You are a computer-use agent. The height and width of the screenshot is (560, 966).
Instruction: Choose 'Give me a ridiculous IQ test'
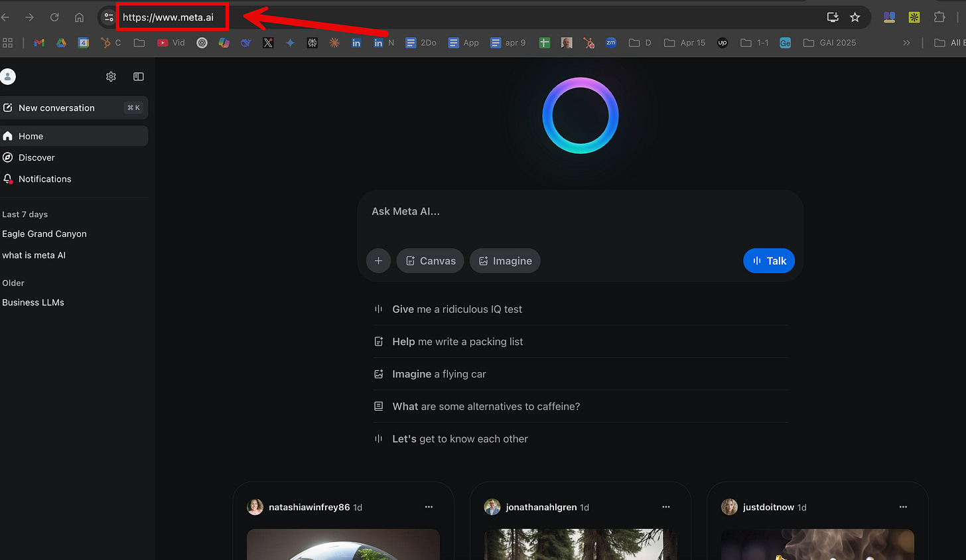pyautogui.click(x=581, y=309)
